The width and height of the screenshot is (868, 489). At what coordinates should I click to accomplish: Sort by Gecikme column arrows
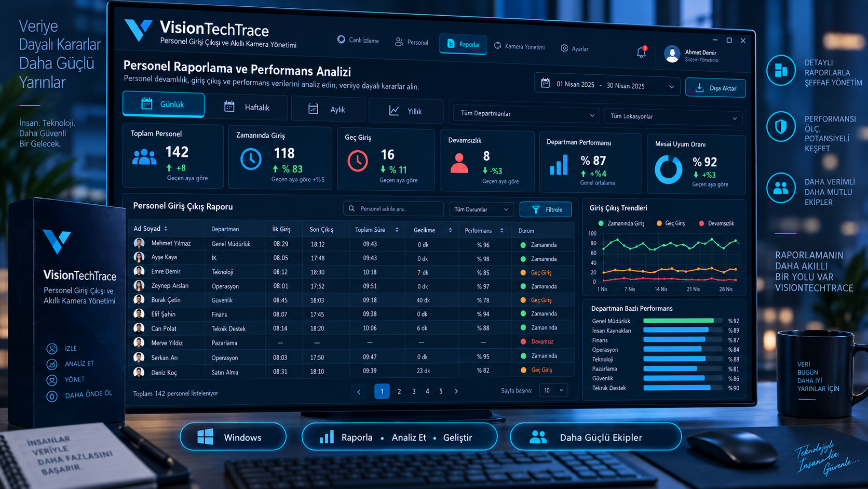[x=450, y=230]
